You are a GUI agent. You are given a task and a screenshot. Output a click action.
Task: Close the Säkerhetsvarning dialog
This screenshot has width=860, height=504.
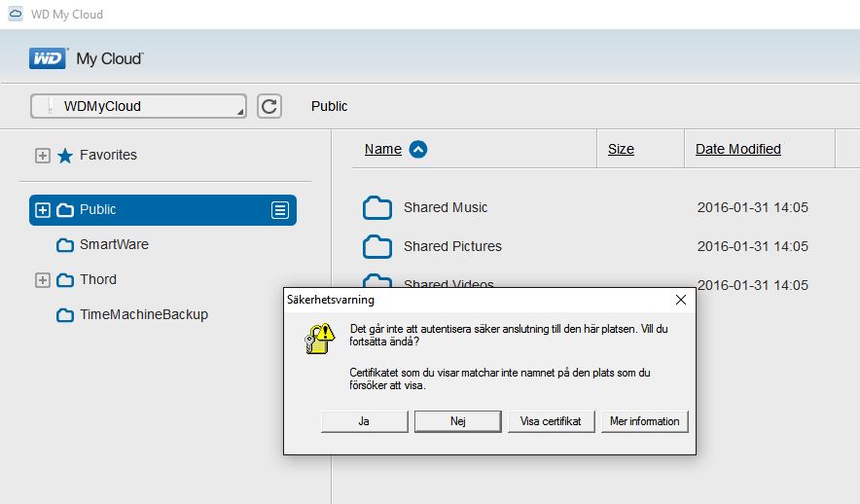click(681, 300)
